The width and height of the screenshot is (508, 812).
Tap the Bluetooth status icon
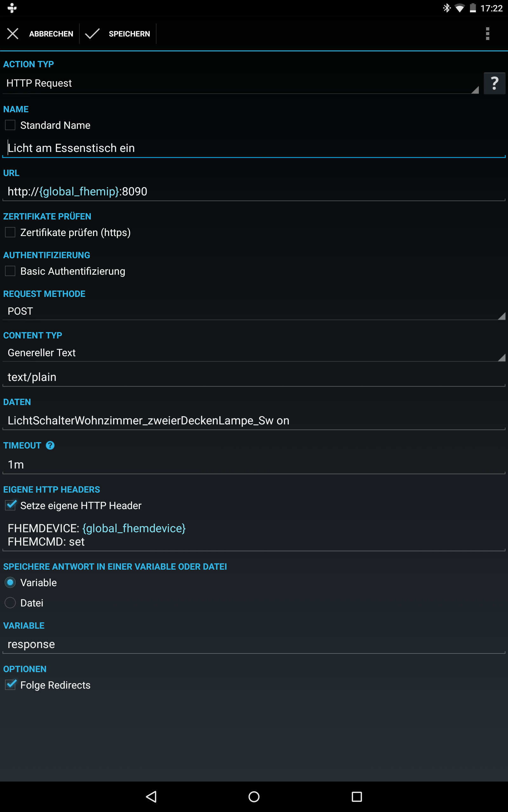tap(446, 8)
